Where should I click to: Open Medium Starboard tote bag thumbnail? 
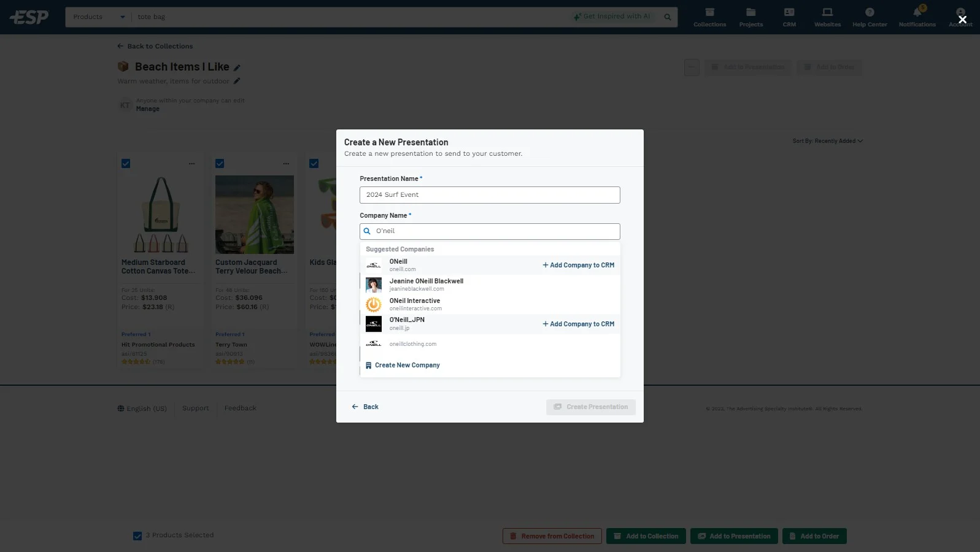[x=161, y=215]
